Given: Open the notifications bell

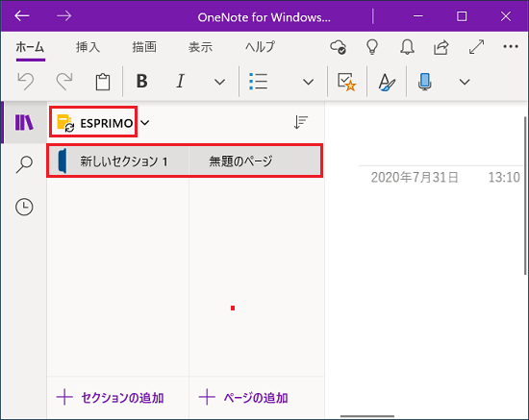Looking at the screenshot, I should (x=407, y=47).
